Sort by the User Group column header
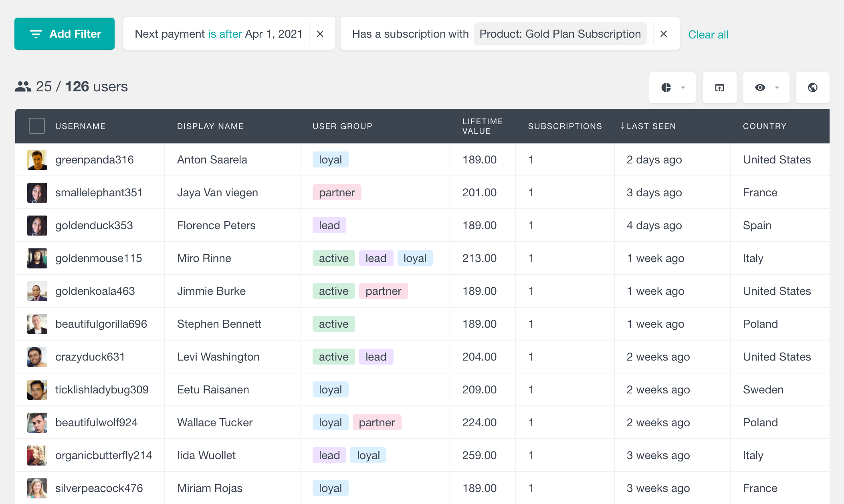The width and height of the screenshot is (844, 504). (x=343, y=126)
